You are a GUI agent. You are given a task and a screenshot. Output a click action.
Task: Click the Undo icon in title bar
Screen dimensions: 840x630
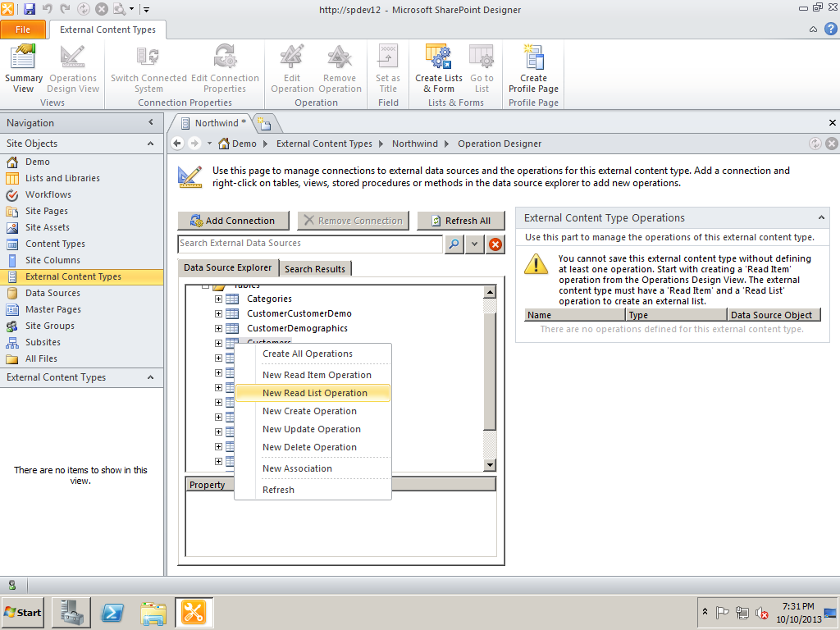(x=47, y=9)
